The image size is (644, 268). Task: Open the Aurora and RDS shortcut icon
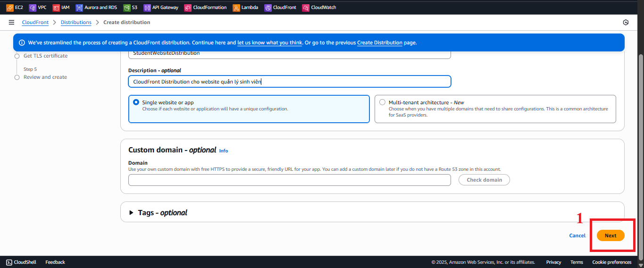79,8
